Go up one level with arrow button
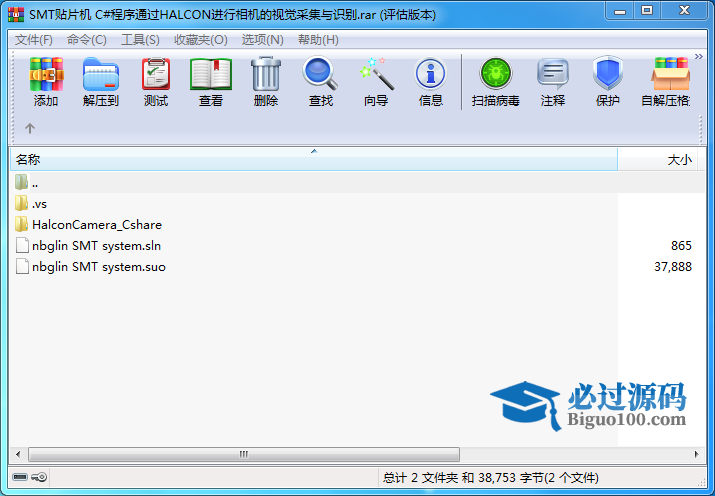 pos(30,128)
